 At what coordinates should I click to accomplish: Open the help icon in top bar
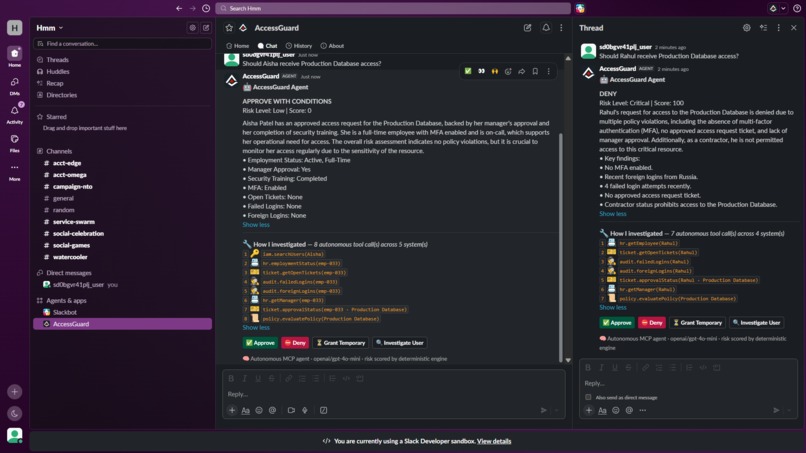pos(797,8)
